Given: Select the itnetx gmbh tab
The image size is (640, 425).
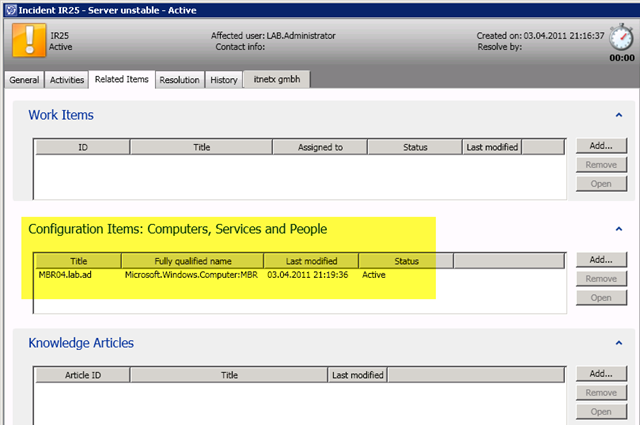Looking at the screenshot, I should pos(277,80).
